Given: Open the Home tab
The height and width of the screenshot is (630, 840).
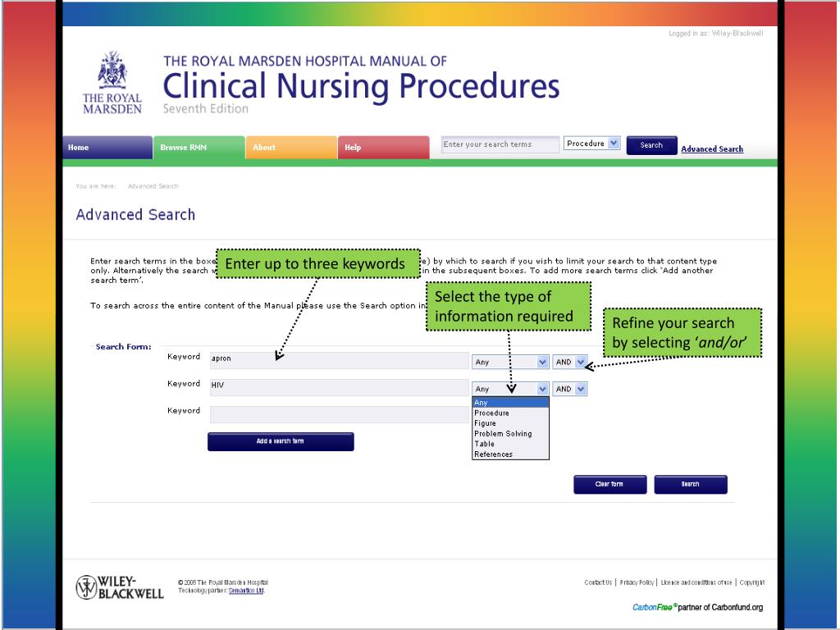Looking at the screenshot, I should (x=107, y=148).
